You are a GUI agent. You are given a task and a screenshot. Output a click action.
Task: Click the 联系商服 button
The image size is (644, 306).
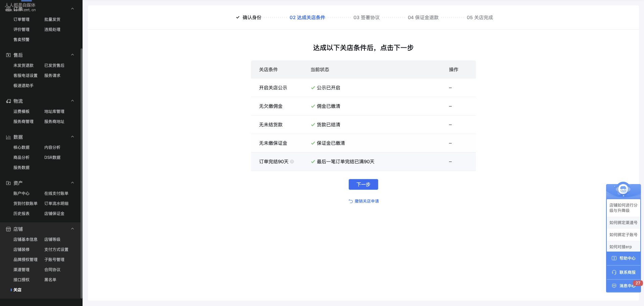point(624,272)
